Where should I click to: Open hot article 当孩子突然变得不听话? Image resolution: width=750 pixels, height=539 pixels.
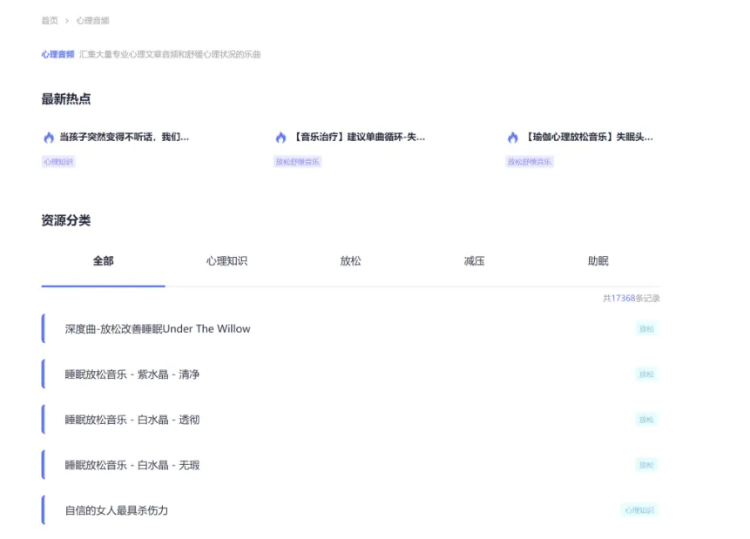point(123,137)
